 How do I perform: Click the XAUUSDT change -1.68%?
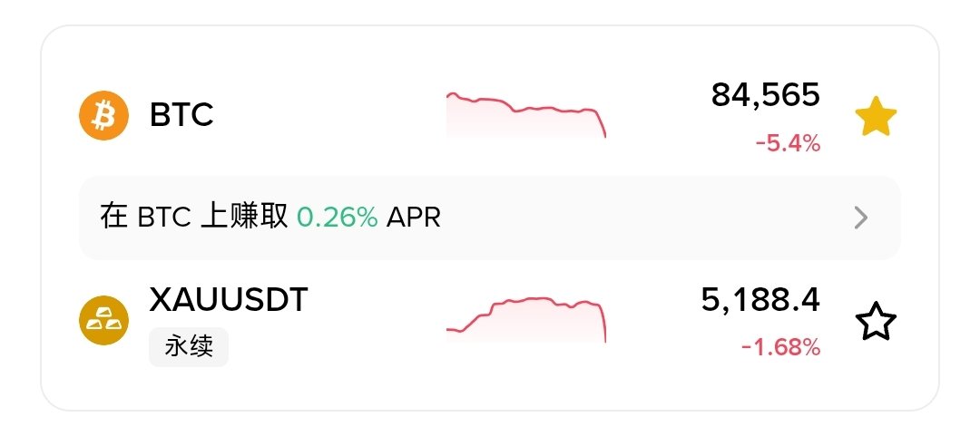point(780,347)
